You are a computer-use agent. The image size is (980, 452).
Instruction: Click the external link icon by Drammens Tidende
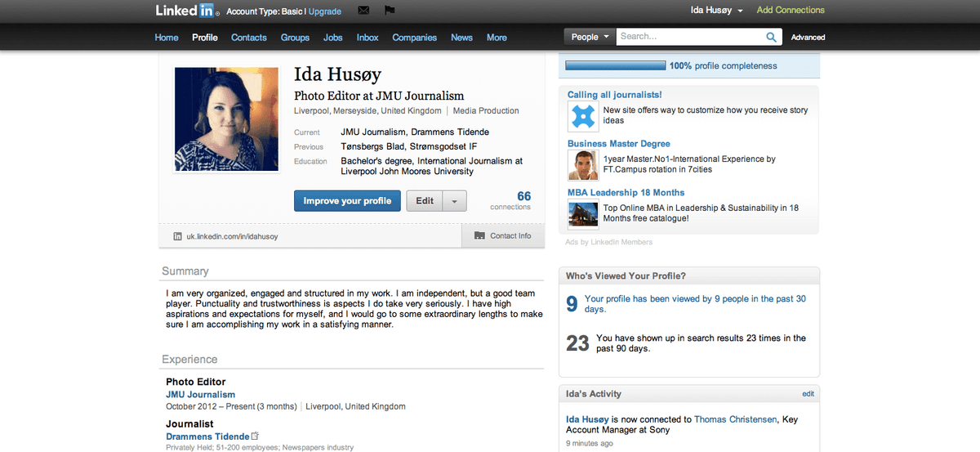(x=256, y=436)
